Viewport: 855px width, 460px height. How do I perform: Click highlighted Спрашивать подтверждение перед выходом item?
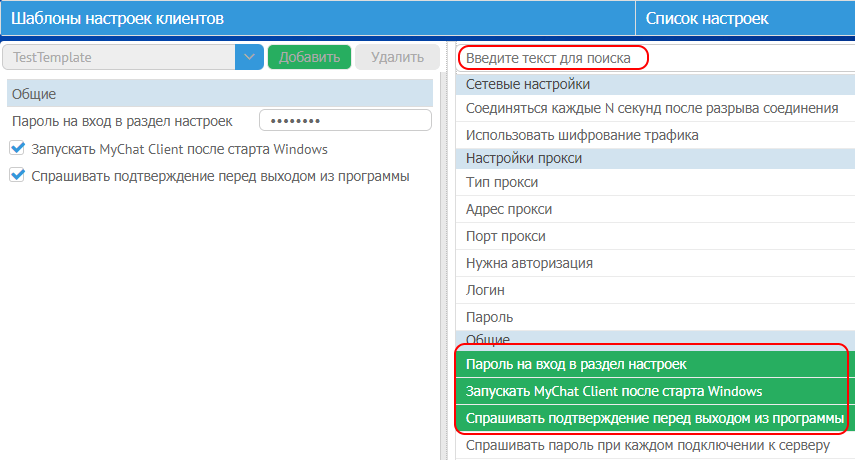pyautogui.click(x=654, y=418)
